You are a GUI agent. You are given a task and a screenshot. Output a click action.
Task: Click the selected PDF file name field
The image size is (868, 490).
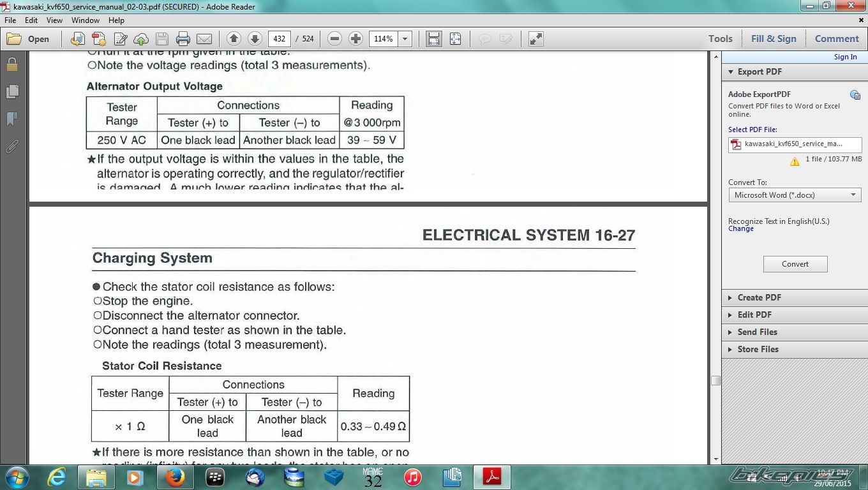(x=795, y=144)
